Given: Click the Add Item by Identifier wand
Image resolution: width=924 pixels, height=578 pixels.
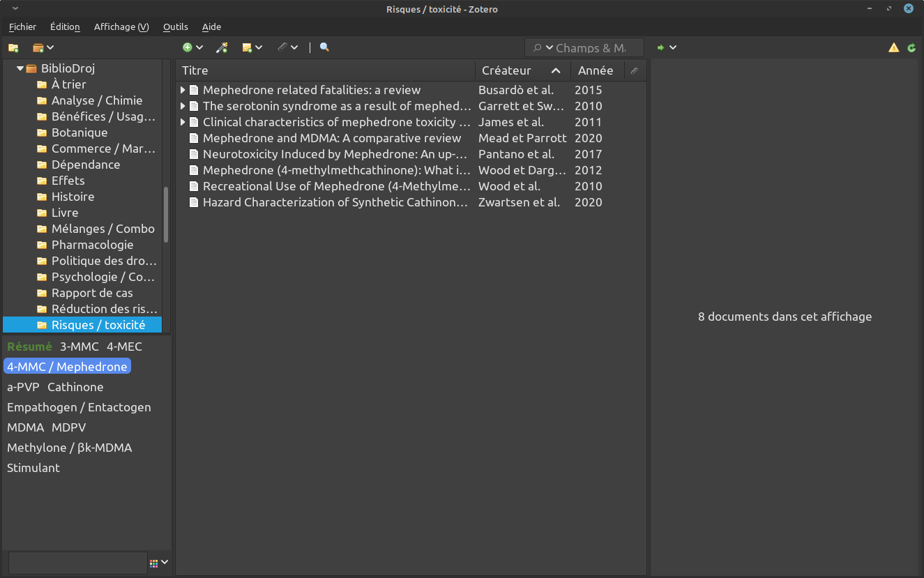Looking at the screenshot, I should pos(222,47).
